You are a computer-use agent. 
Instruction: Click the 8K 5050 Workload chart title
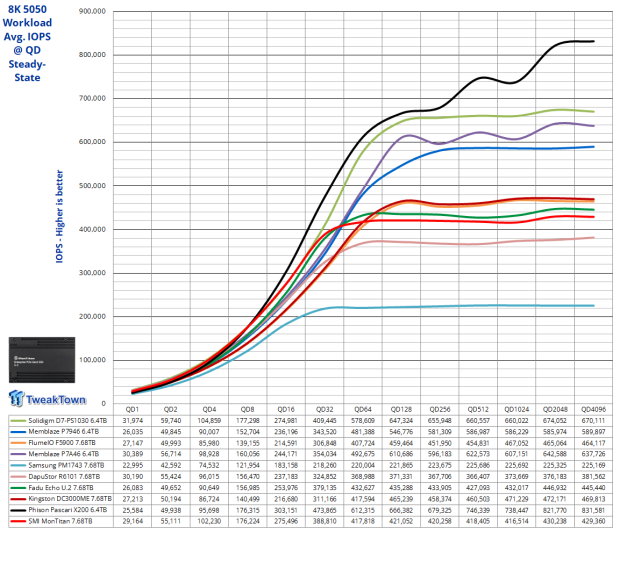click(27, 43)
